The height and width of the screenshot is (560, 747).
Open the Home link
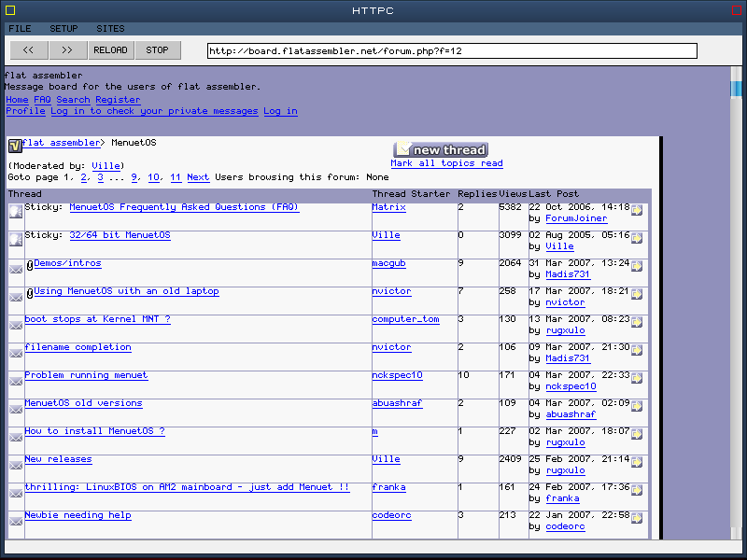coord(17,100)
